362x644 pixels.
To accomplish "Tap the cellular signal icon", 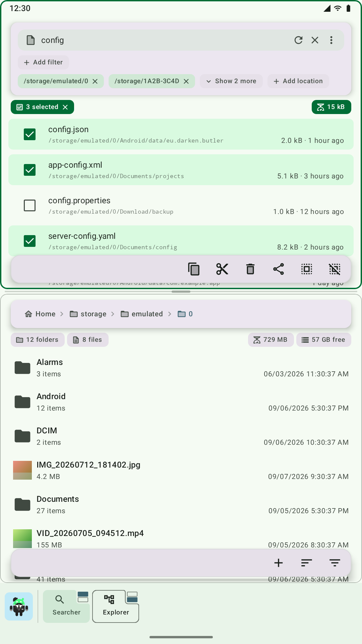I will point(327,8).
